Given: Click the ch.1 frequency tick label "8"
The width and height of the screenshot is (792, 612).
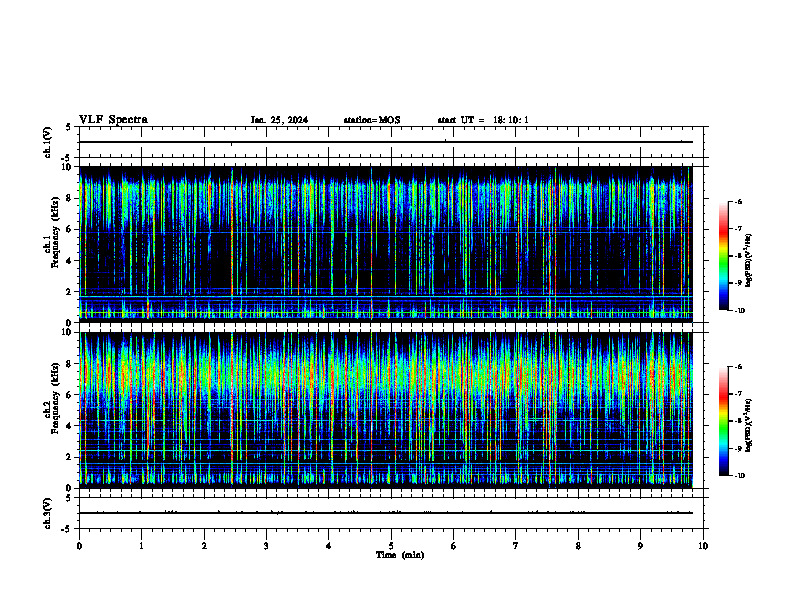Looking at the screenshot, I should pos(69,198).
